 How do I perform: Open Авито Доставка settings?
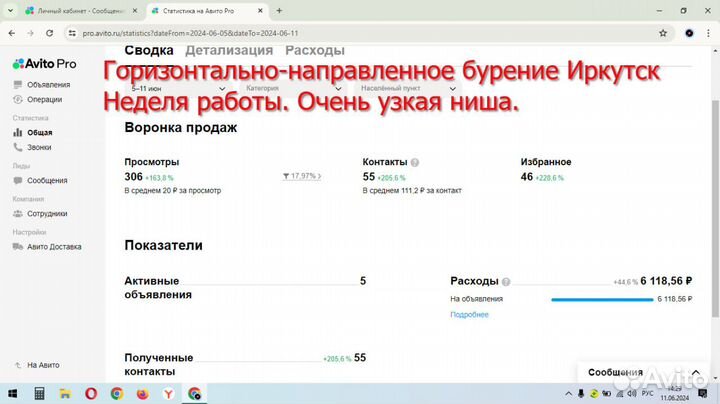coord(54,247)
